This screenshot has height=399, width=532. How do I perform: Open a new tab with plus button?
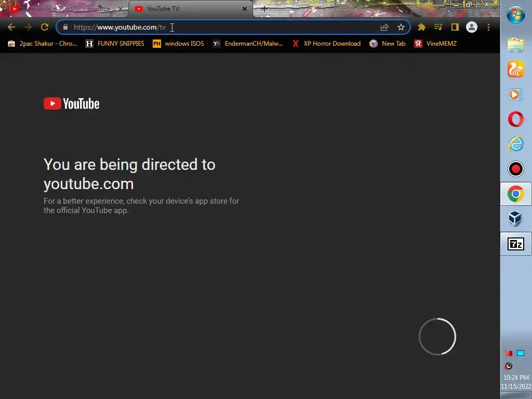point(264,9)
